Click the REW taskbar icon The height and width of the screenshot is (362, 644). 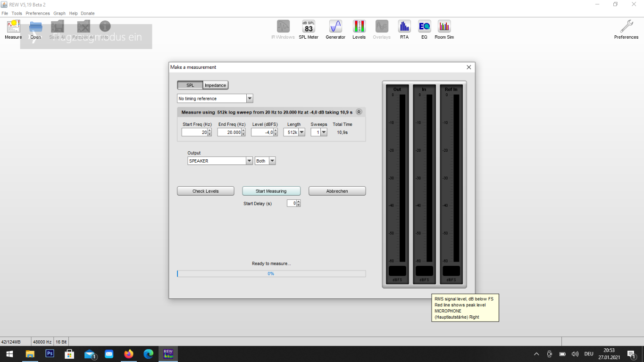tap(168, 354)
